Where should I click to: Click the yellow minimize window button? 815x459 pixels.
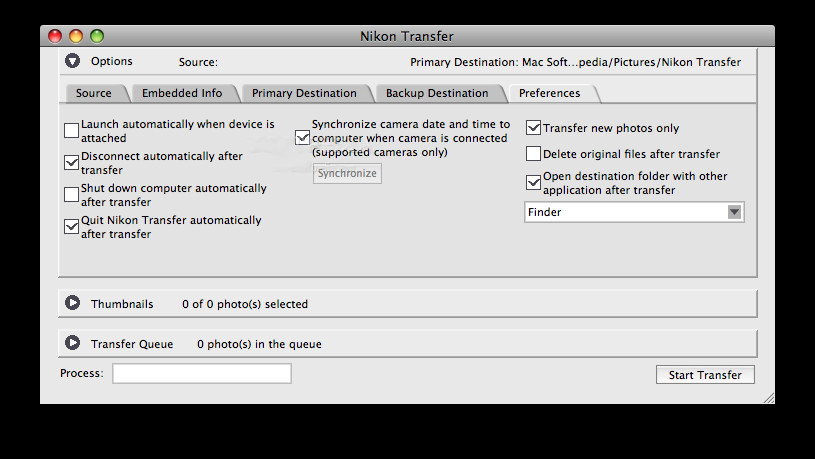(x=76, y=36)
